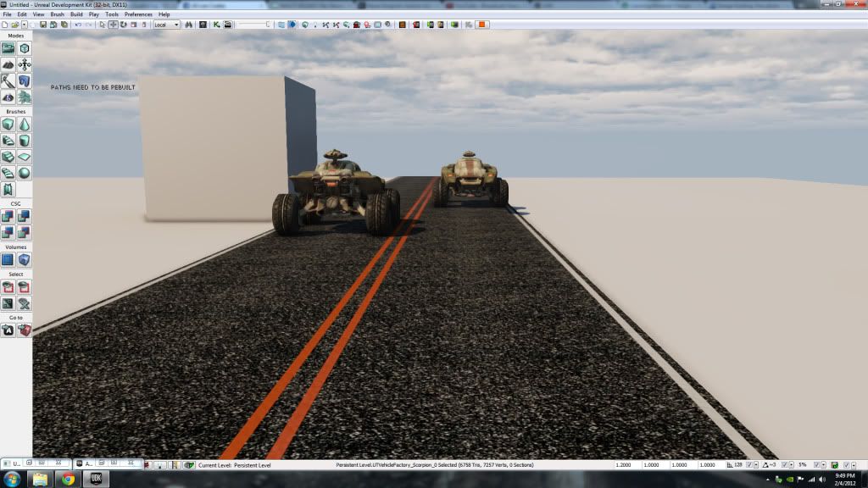Image resolution: width=868 pixels, height=488 pixels.
Task: Create new level with blank page icon
Action: [x=5, y=25]
